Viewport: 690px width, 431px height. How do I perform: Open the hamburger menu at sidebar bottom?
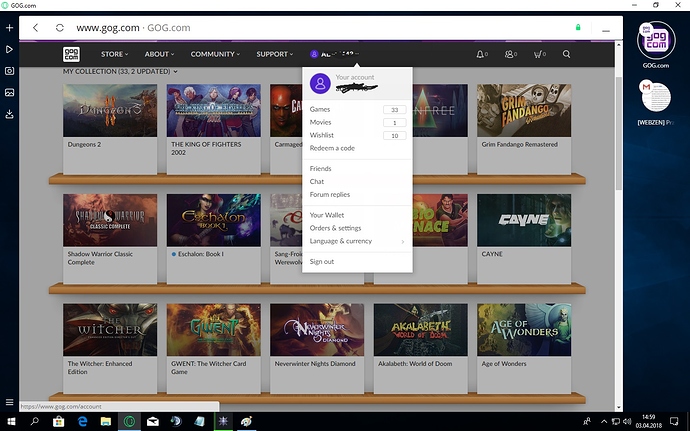point(9,402)
